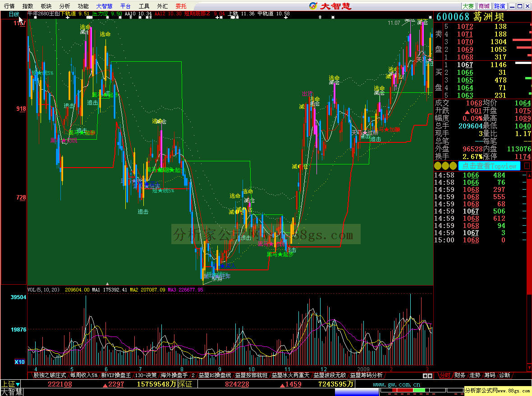532x396 pixels.
Task: Select the 益盟筹码分析 indicator tab
Action: [366, 375]
